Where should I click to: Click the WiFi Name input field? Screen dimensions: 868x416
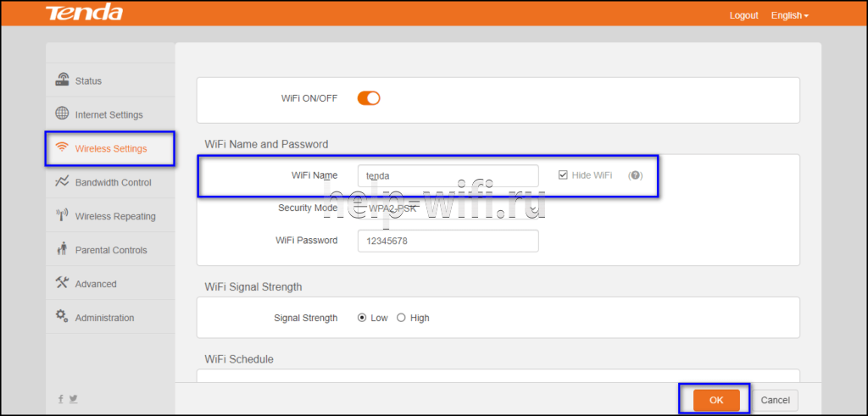448,176
